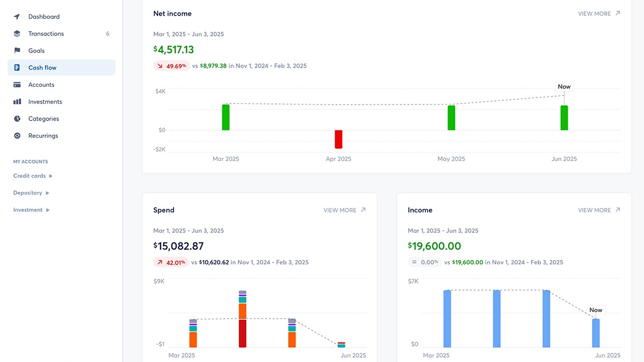
Task: Click the red April 2025 net income bar
Action: (339, 139)
